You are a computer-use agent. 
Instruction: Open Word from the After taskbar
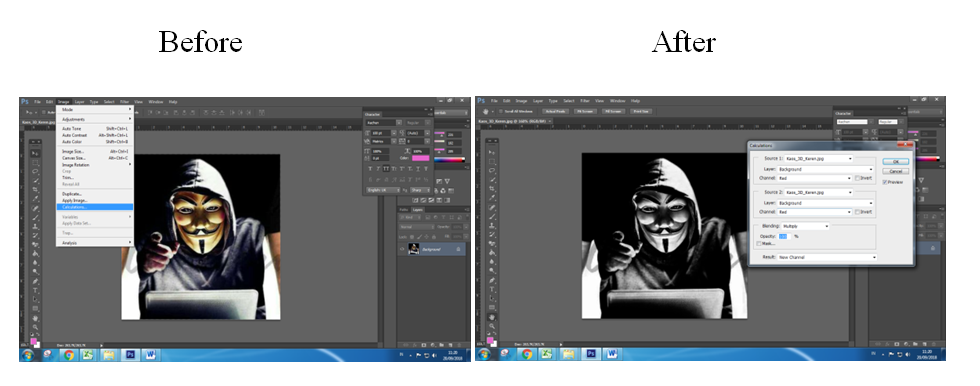[x=611, y=354]
